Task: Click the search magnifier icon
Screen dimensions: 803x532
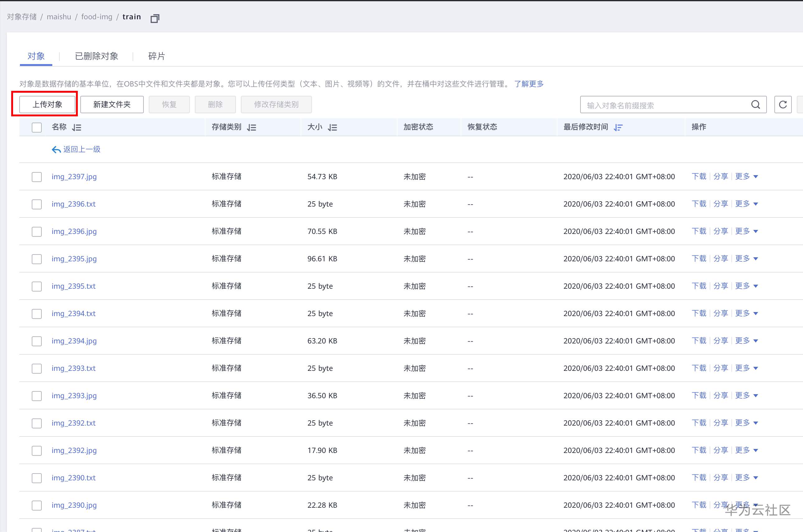Action: tap(755, 105)
